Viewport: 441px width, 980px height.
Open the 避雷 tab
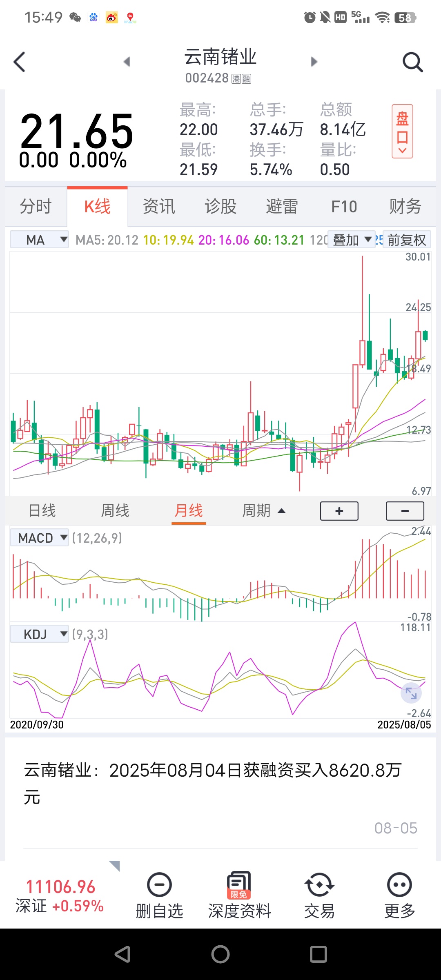[x=282, y=206]
